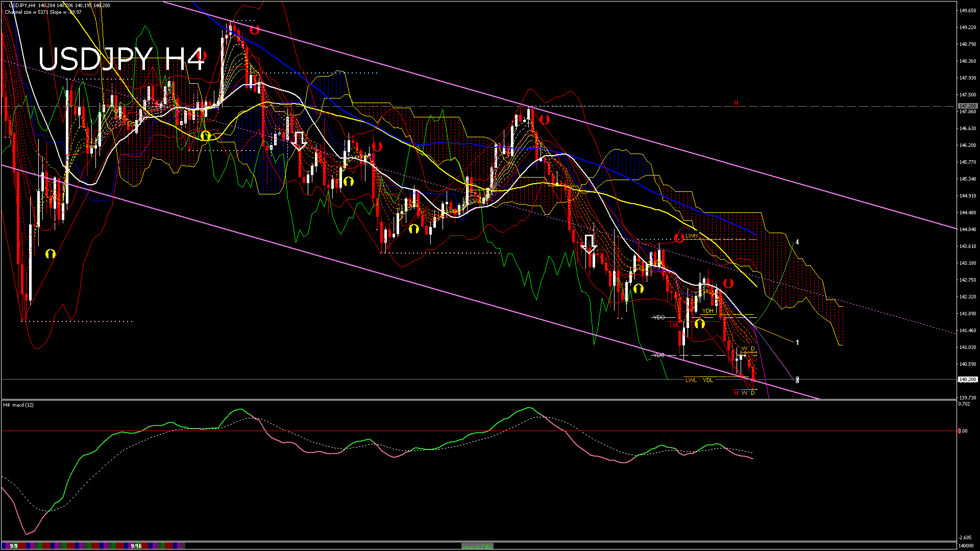Screen dimensions: 980x551
Task: Click the 147.200 price tag on axis
Action: 968,106
